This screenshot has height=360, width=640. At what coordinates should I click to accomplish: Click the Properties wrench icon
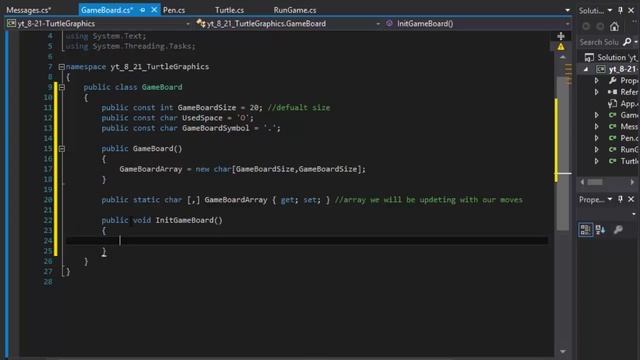(x=613, y=81)
